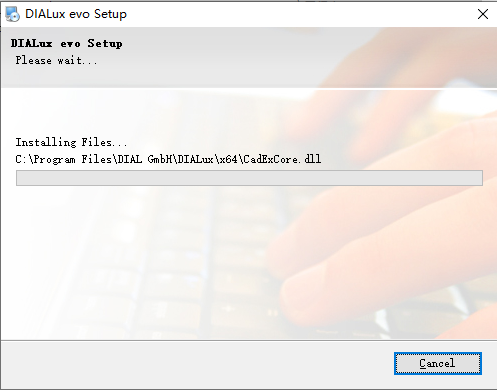The width and height of the screenshot is (497, 390).
Task: Select the bold DIALux evo Setup heading
Action: (x=66, y=43)
